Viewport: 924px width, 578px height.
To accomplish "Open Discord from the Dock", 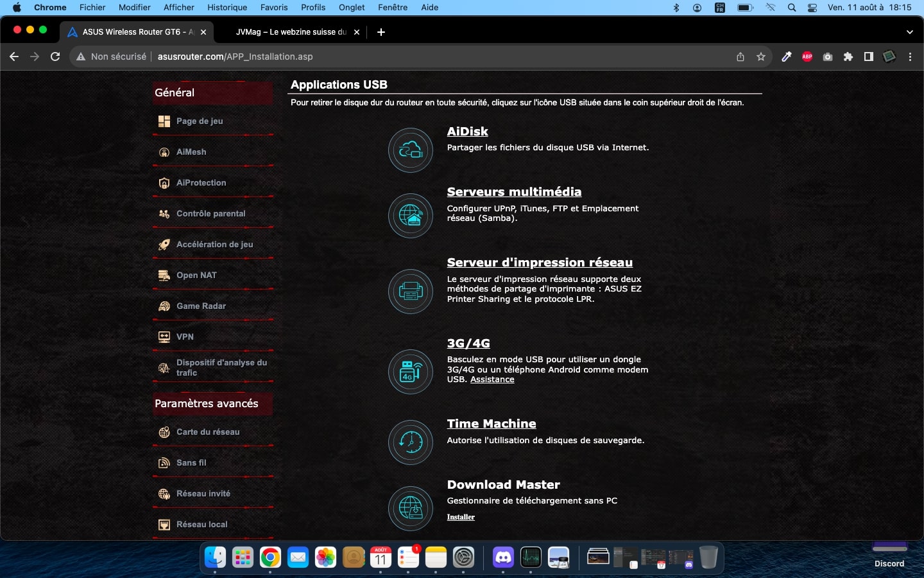I will 503,557.
